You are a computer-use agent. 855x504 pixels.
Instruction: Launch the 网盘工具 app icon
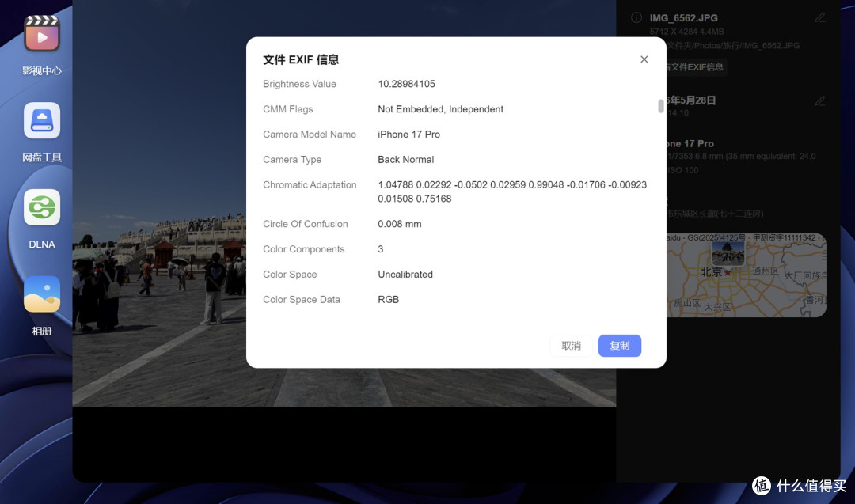42,120
